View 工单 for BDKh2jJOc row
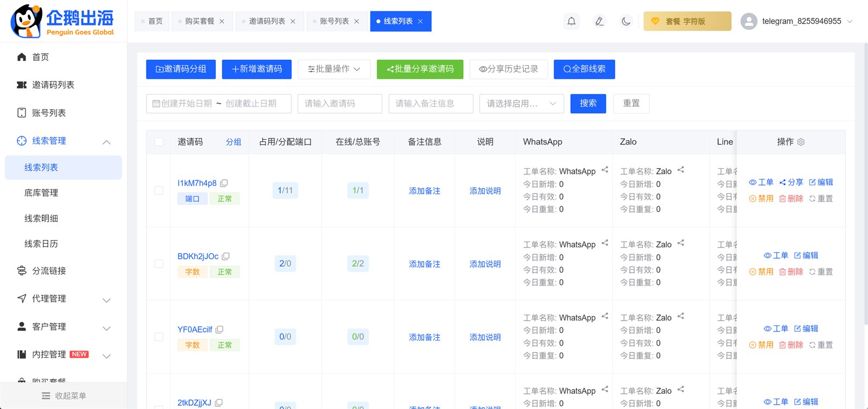Screen dimensions: 868x409 click(776, 255)
